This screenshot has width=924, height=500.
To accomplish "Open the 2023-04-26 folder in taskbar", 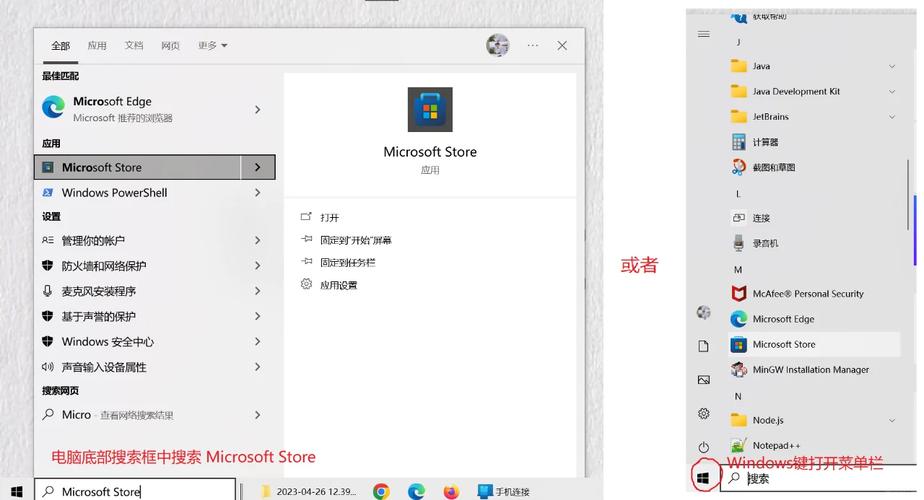I will 308,491.
